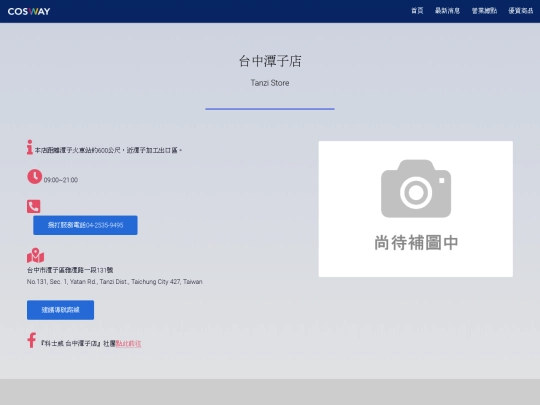Click the camera placeholder store image
The height and width of the screenshot is (405, 540).
pyautogui.click(x=416, y=209)
